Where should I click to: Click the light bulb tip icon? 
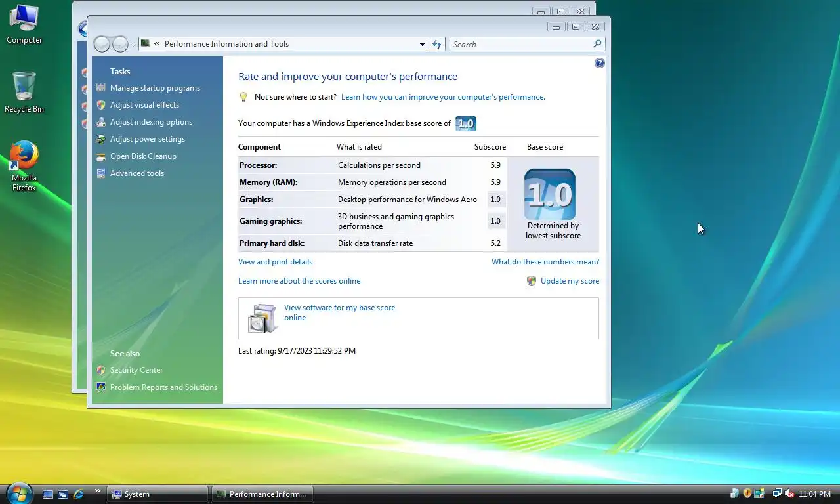pyautogui.click(x=243, y=97)
